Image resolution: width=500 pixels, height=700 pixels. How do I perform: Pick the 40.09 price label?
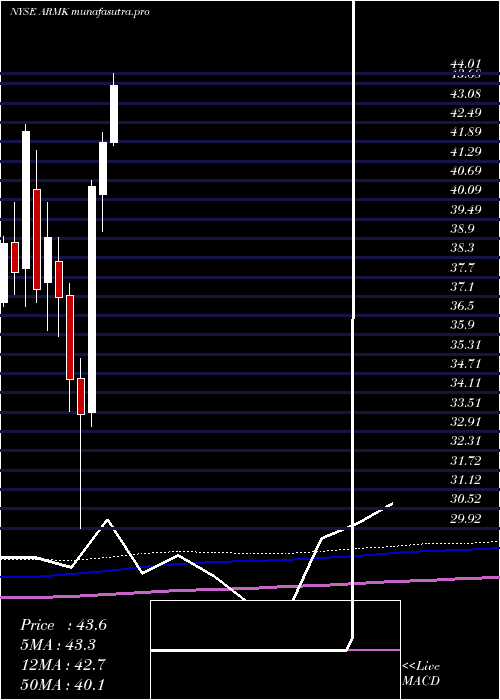pyautogui.click(x=466, y=190)
